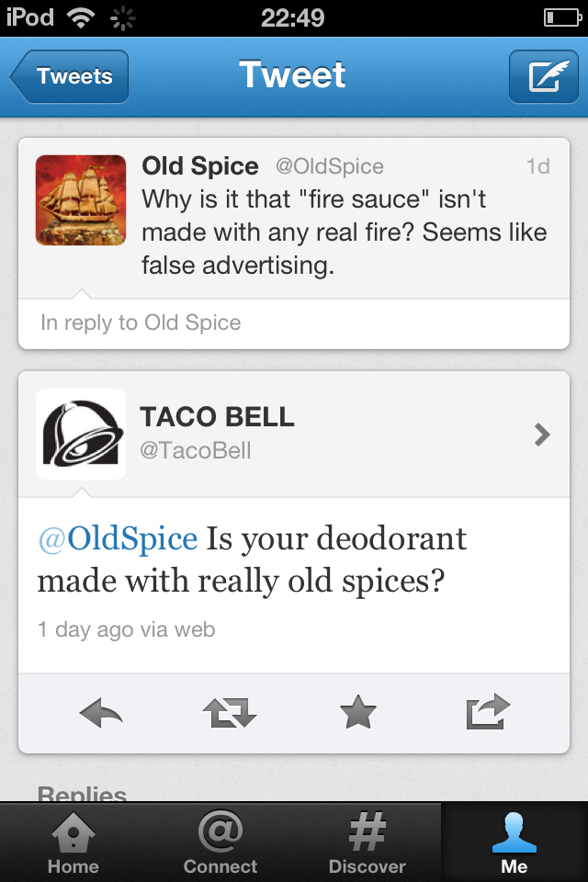Viewport: 588px width, 882px height.
Task: Share the tweet via share icon
Action: pos(487,713)
